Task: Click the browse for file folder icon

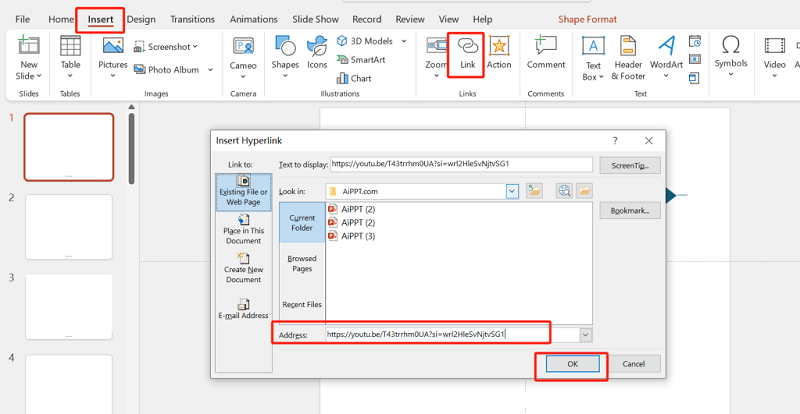Action: 585,190
